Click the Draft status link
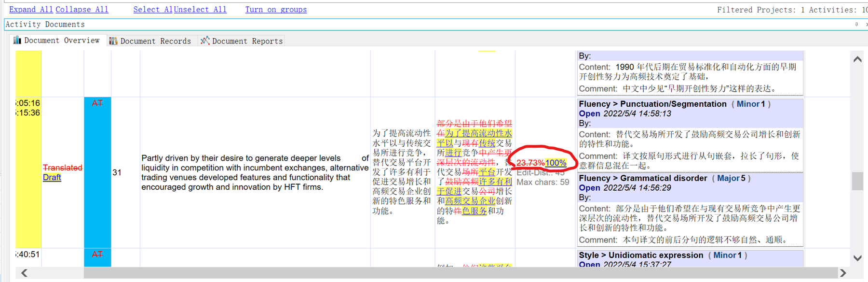This screenshot has height=282, width=868. (52, 177)
